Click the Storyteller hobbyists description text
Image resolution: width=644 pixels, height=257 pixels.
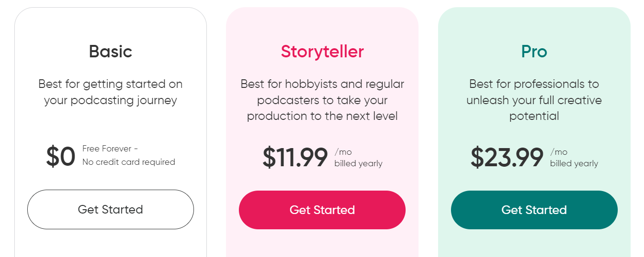pos(322,100)
